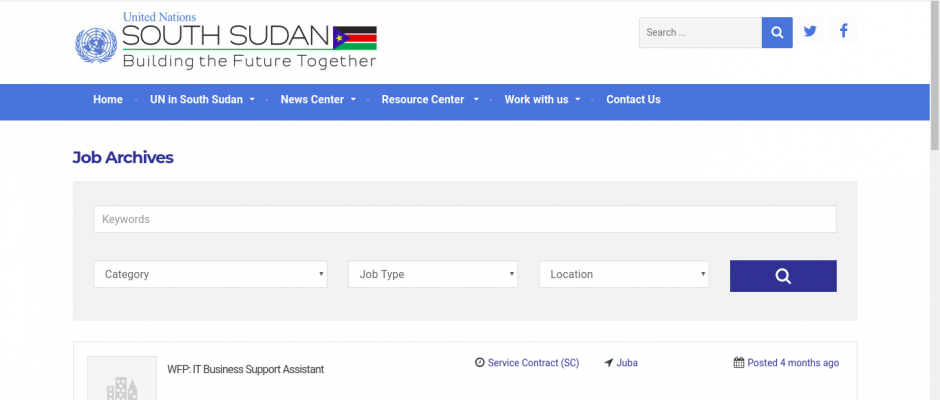Open the Job Type dropdown
Screen dimensions: 940x400
[x=433, y=274]
